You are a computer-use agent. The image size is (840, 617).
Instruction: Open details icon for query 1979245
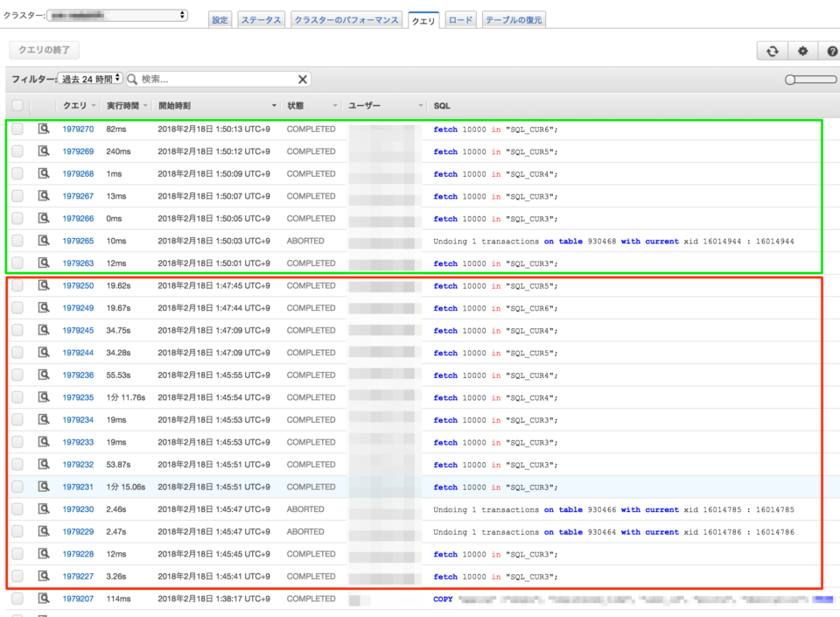point(44,330)
